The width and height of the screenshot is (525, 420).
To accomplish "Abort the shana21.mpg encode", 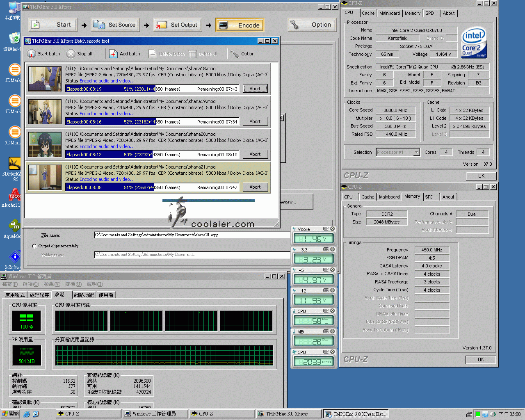I will [255, 187].
